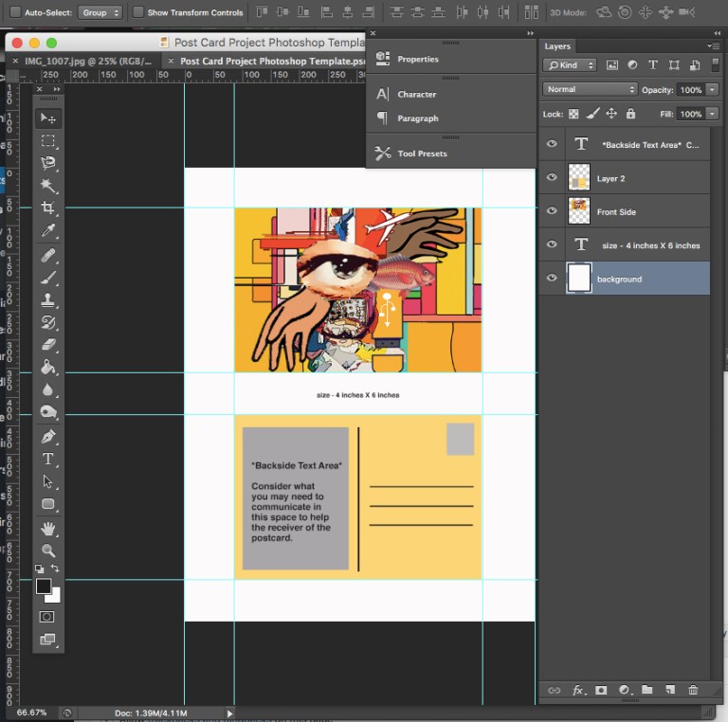Select the Hand tool

point(47,529)
